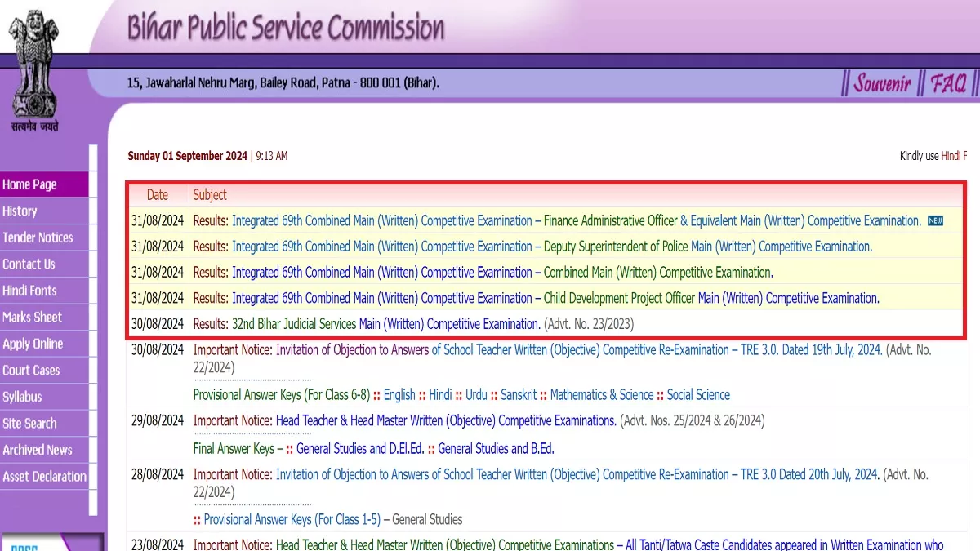Open the Souvenir link in the header

(x=882, y=82)
